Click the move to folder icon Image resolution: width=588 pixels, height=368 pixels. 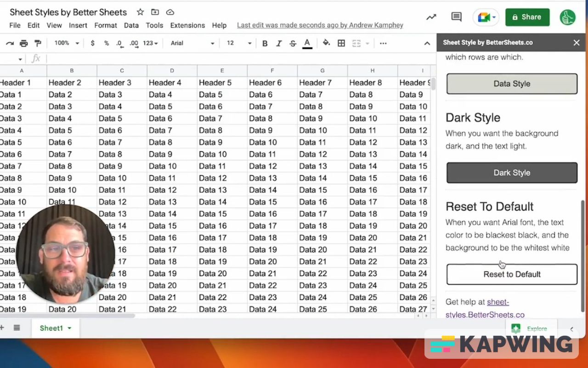155,12
